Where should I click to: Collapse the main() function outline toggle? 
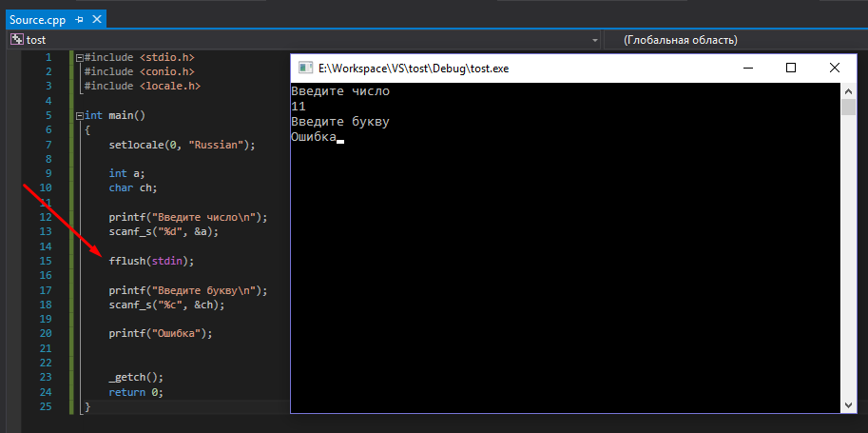pyautogui.click(x=79, y=116)
